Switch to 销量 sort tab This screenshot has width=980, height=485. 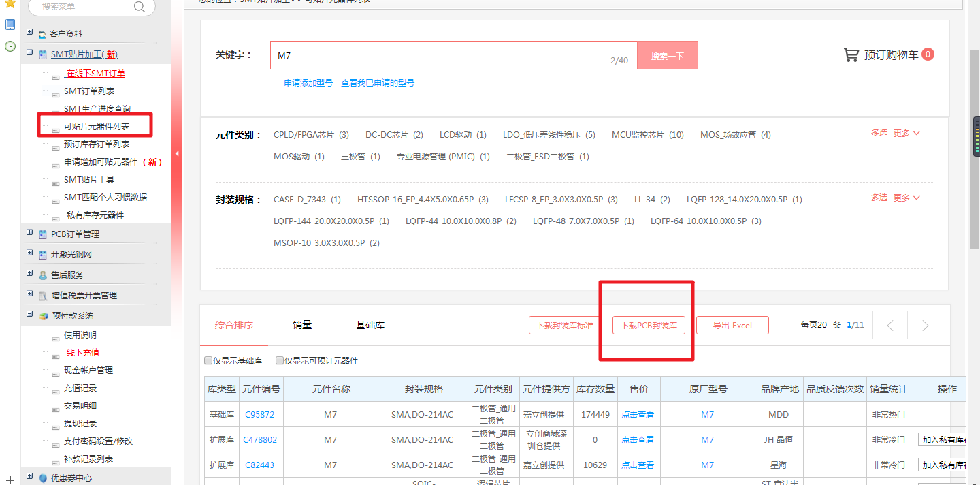pos(302,326)
